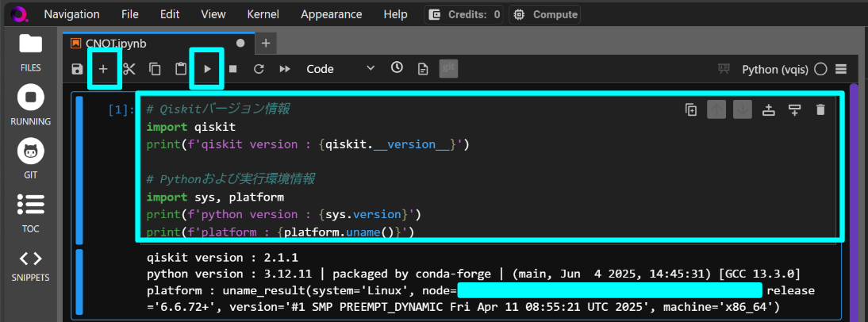Open the hamburger menu at toolbar right

pyautogui.click(x=841, y=69)
